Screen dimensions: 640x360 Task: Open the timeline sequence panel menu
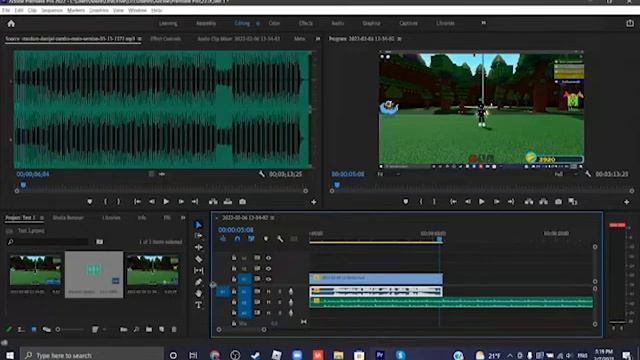click(272, 218)
